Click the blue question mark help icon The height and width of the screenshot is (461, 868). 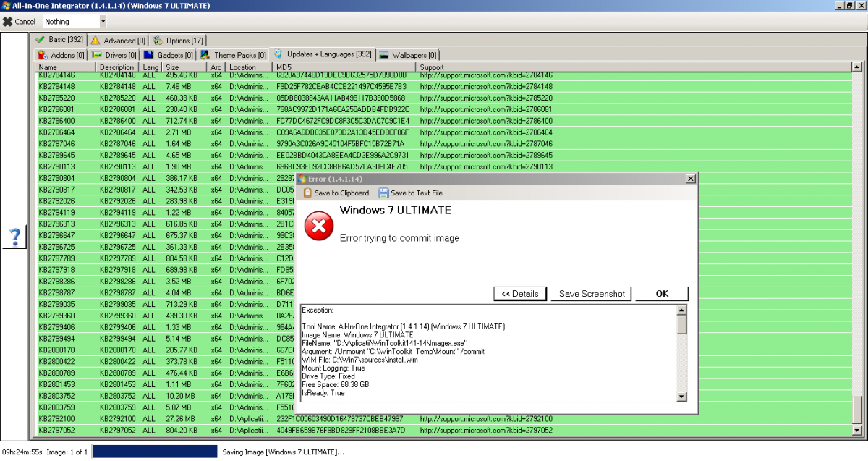[x=14, y=236]
